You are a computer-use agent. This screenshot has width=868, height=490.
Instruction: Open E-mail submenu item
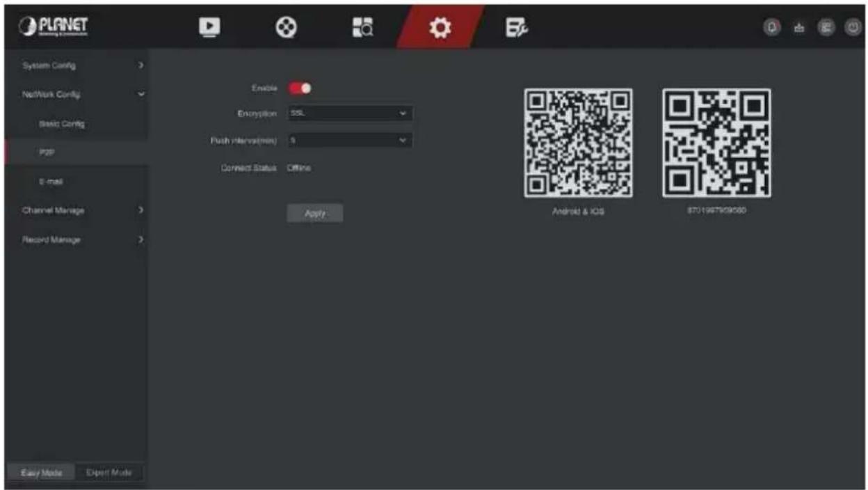76,182
